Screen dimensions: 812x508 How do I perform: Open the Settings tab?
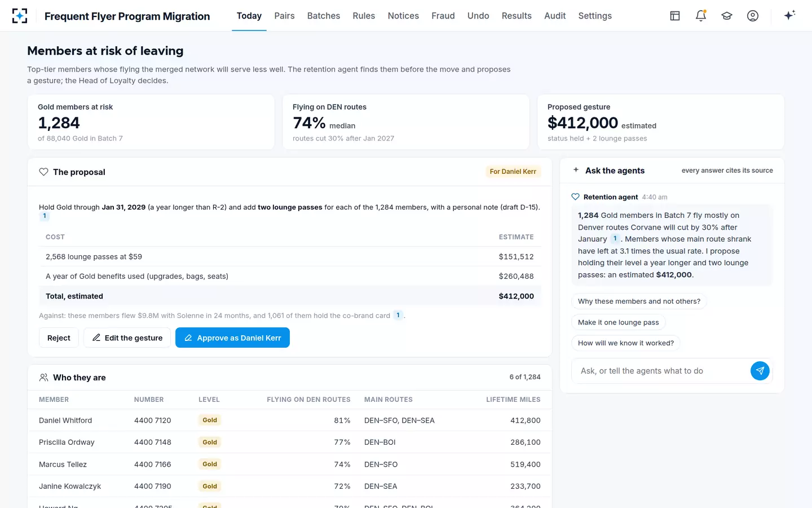click(595, 16)
